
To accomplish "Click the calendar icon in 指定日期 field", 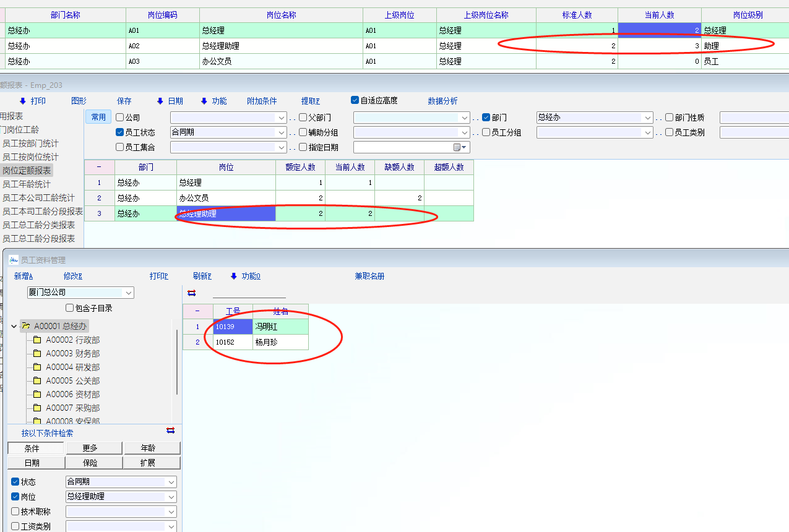I will coord(457,147).
